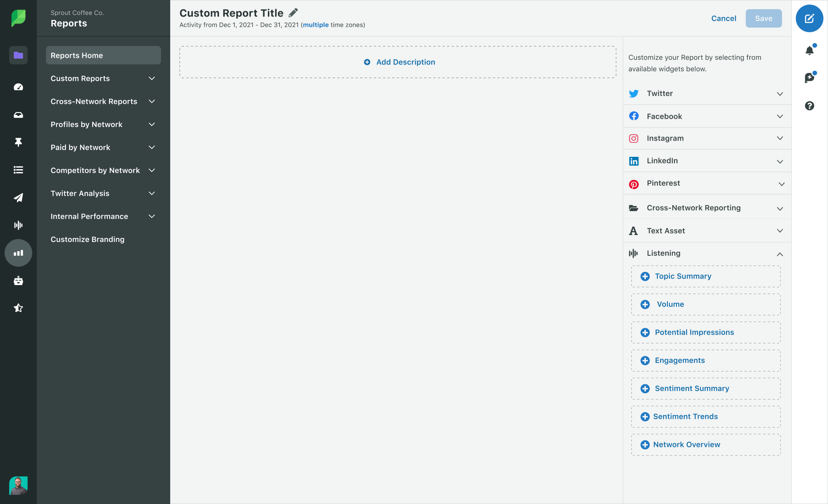The image size is (828, 504).
Task: Click the green Sprout social leaf icon
Action: tap(18, 18)
